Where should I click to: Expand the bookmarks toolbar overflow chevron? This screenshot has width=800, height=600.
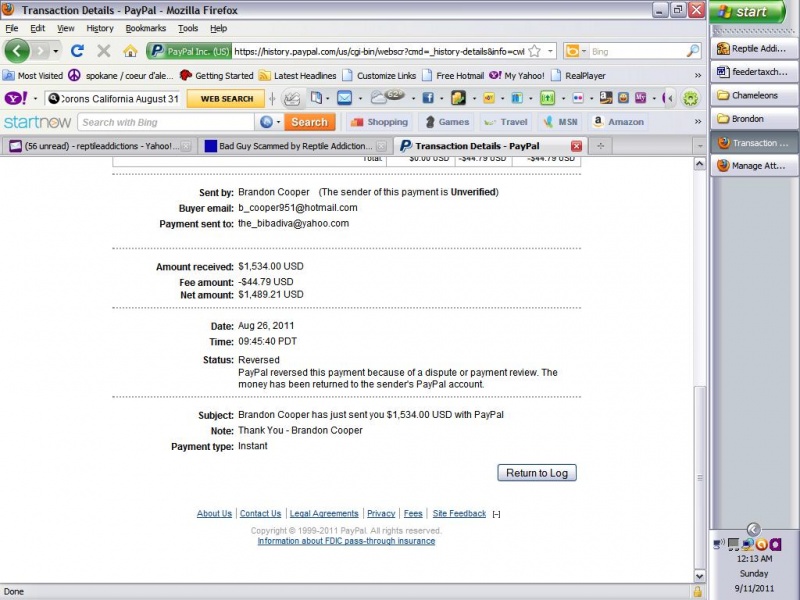[697, 76]
